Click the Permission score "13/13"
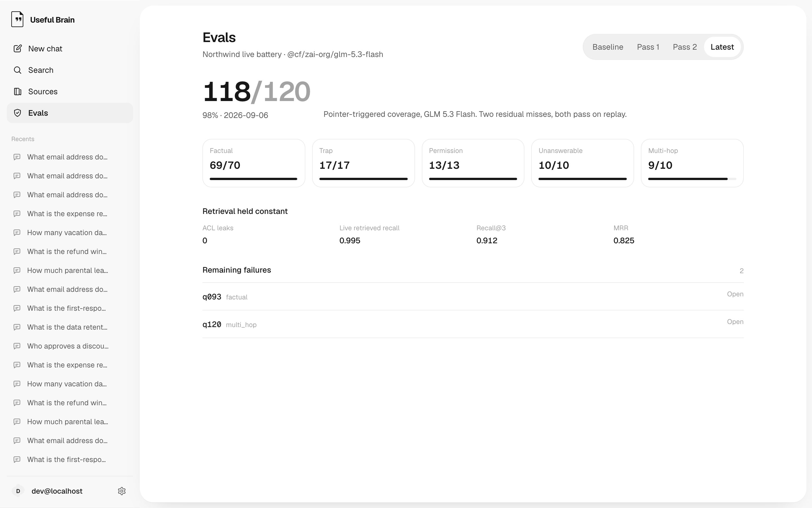Screen dimensions: 812x508 click(x=444, y=165)
